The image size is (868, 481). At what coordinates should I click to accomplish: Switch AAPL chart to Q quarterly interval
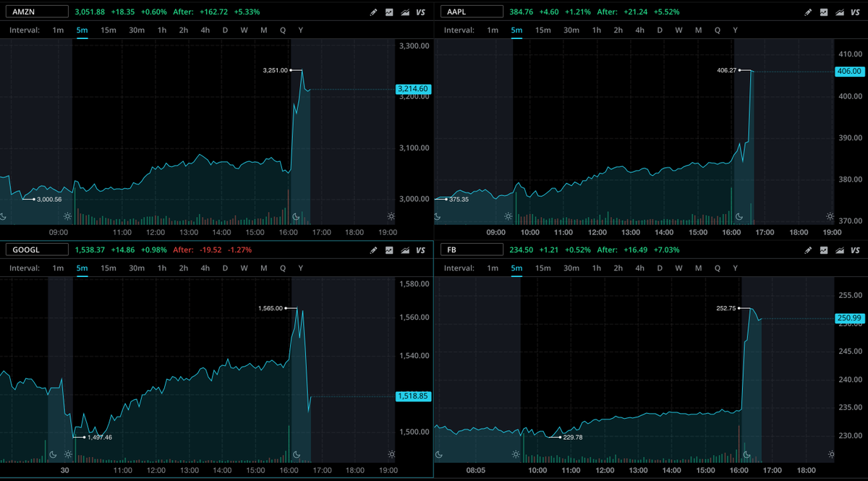(x=717, y=30)
